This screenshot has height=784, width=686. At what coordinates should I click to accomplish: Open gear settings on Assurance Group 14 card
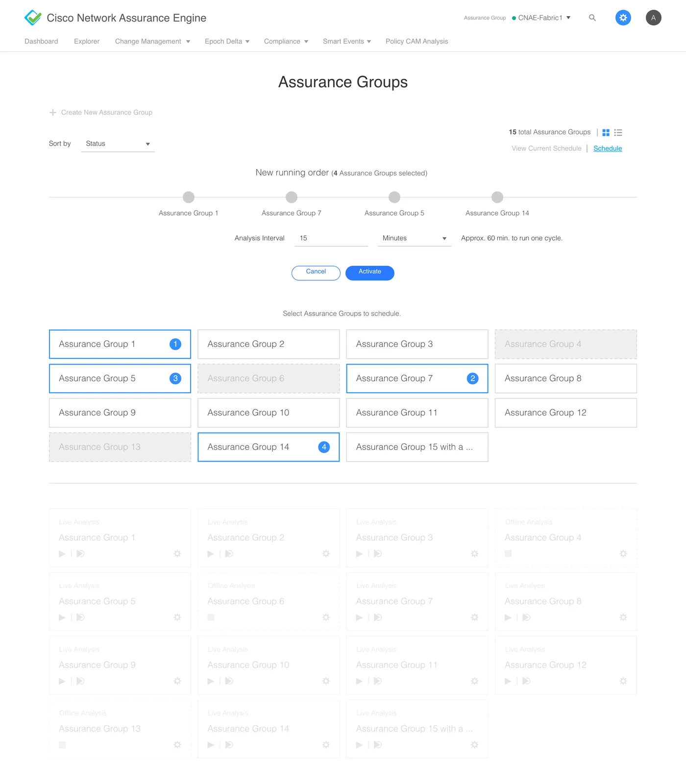tap(326, 744)
